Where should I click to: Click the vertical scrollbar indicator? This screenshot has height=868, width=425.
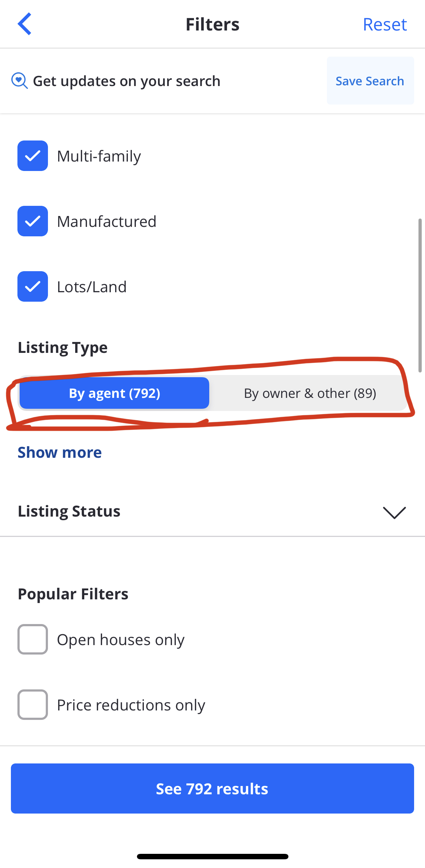[x=420, y=295]
